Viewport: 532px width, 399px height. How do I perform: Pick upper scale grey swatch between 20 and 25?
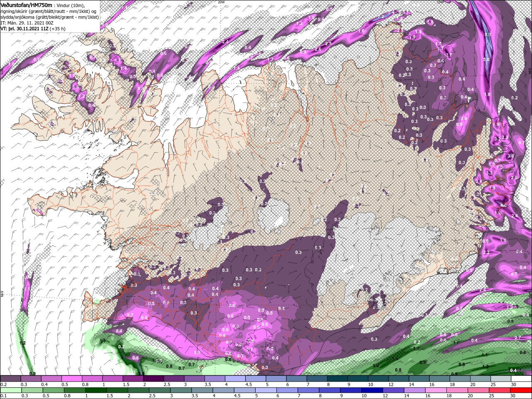[x=481, y=379]
